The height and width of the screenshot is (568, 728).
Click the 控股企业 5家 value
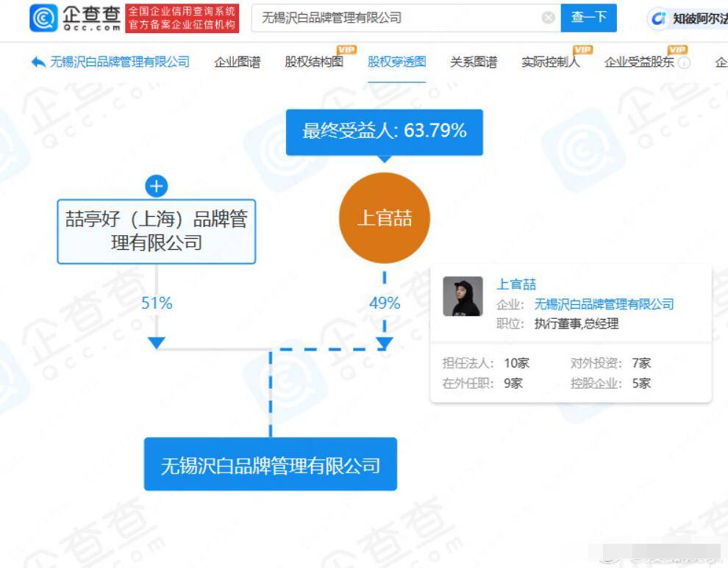[x=641, y=384]
